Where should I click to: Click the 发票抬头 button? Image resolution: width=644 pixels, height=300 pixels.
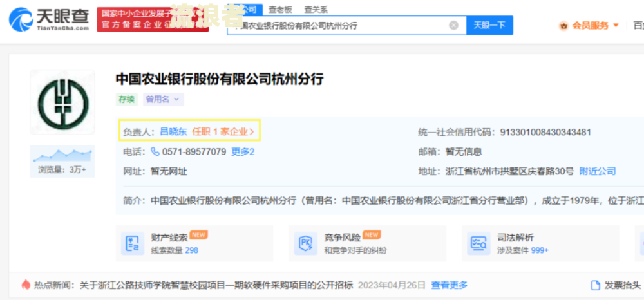coord(616,285)
